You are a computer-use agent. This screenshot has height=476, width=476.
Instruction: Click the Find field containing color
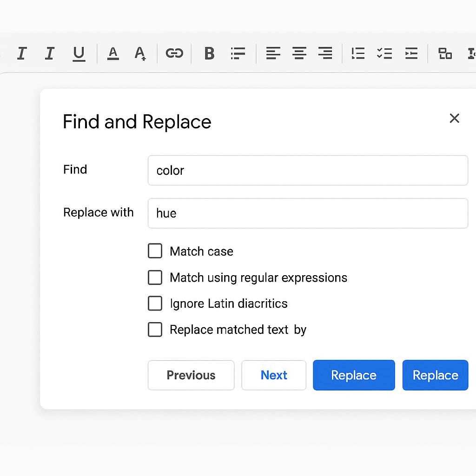click(308, 170)
